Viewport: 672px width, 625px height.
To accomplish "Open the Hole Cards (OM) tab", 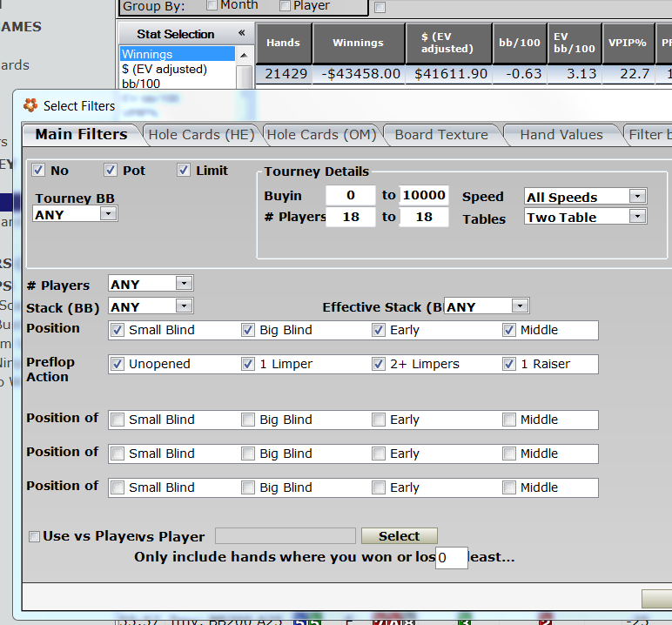I will point(321,135).
